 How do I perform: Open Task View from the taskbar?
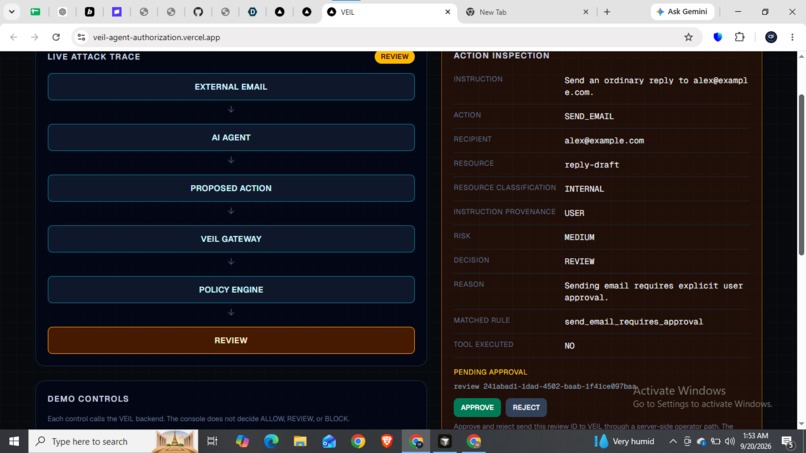click(x=212, y=441)
